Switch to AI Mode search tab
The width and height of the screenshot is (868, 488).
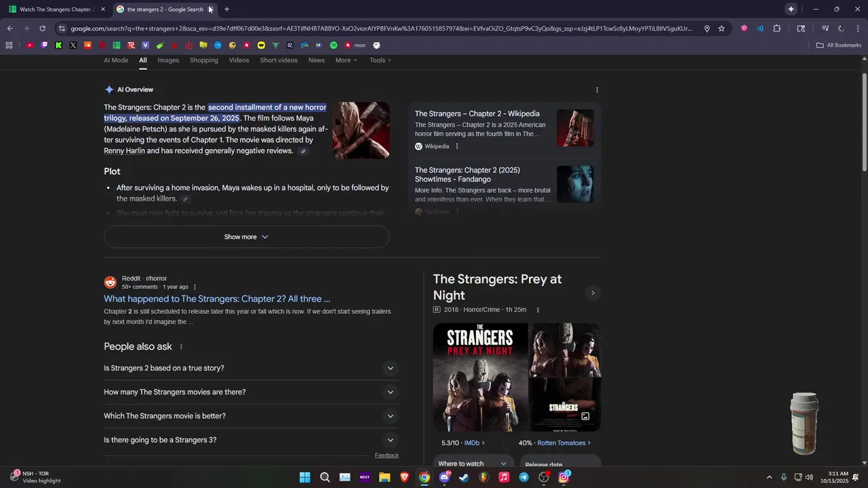pyautogui.click(x=116, y=60)
